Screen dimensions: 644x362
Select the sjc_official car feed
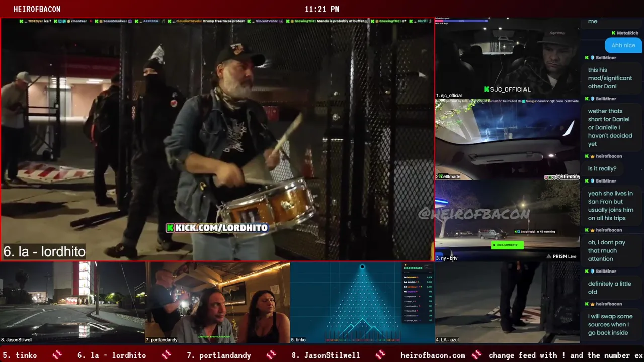pos(507,58)
